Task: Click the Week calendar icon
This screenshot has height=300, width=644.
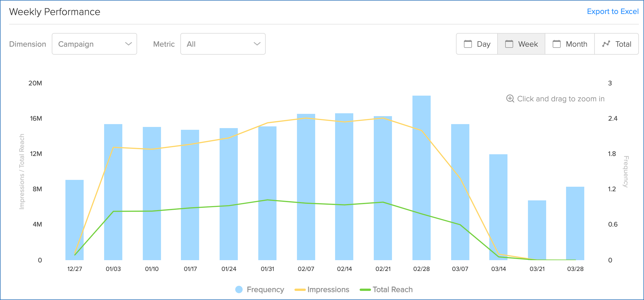Action: [x=509, y=44]
